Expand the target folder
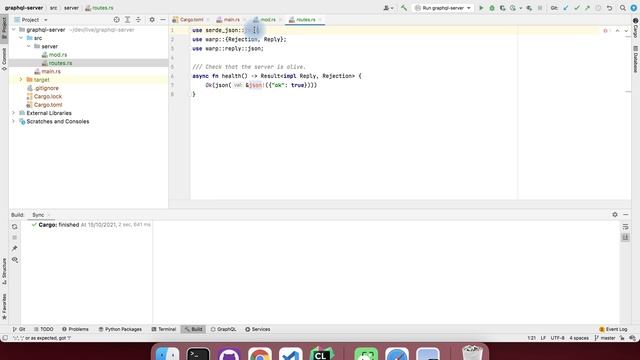640x360 pixels. [21, 80]
